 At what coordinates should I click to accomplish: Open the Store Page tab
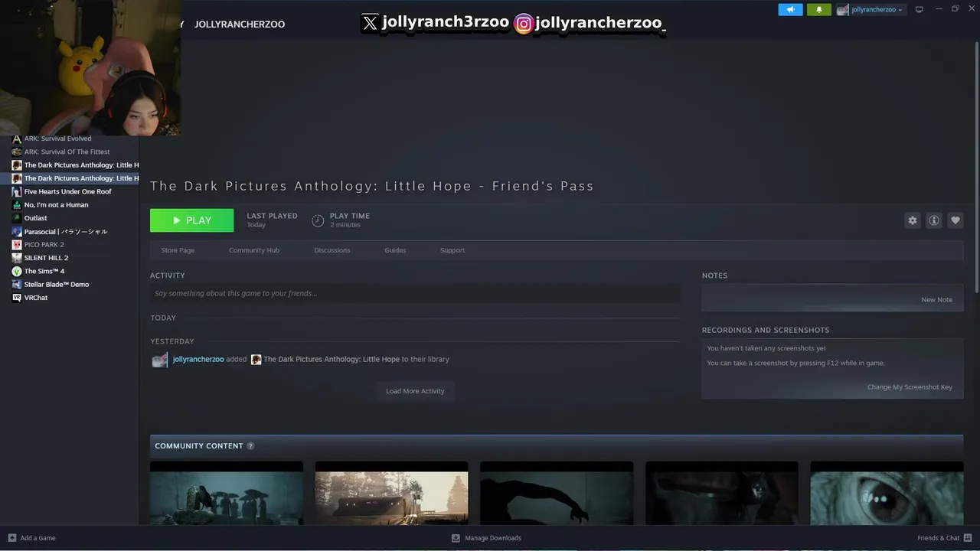pos(178,250)
